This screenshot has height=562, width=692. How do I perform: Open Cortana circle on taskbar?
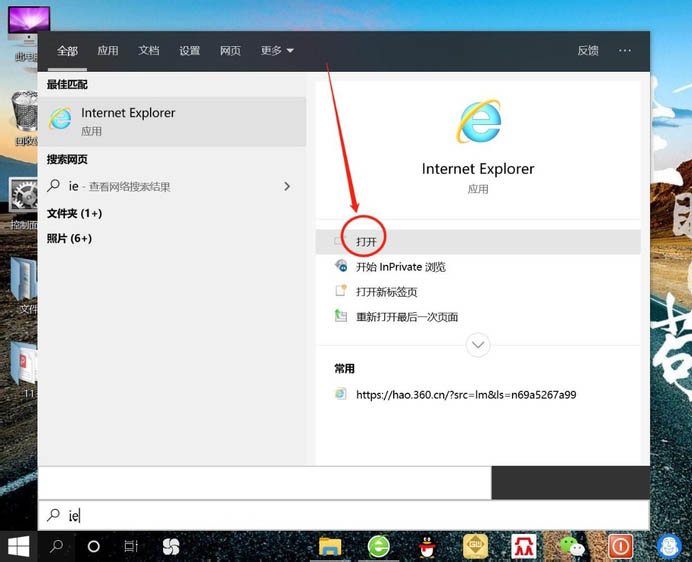[94, 547]
